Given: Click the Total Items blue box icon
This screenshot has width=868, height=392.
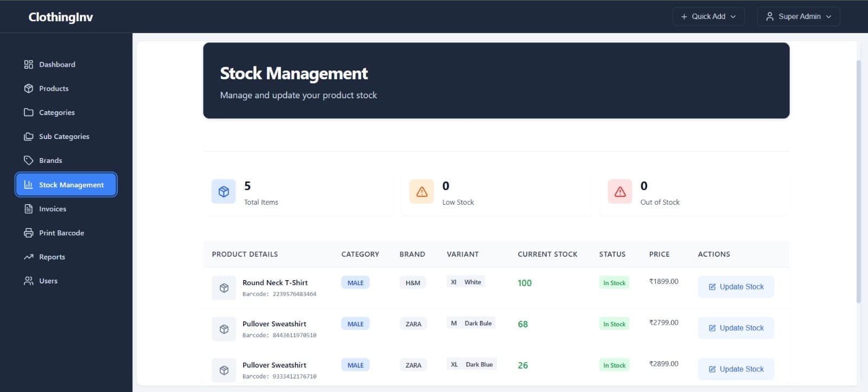Looking at the screenshot, I should pos(224,192).
